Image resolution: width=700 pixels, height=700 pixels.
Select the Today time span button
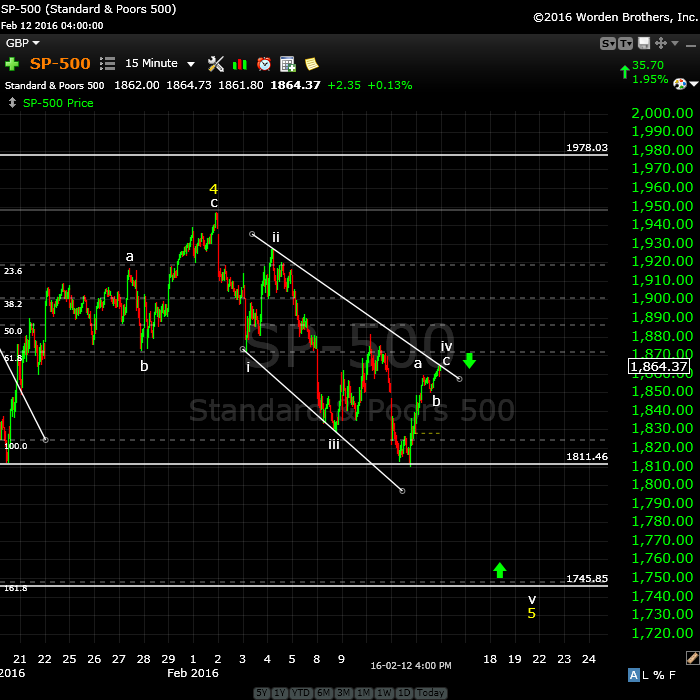(430, 693)
